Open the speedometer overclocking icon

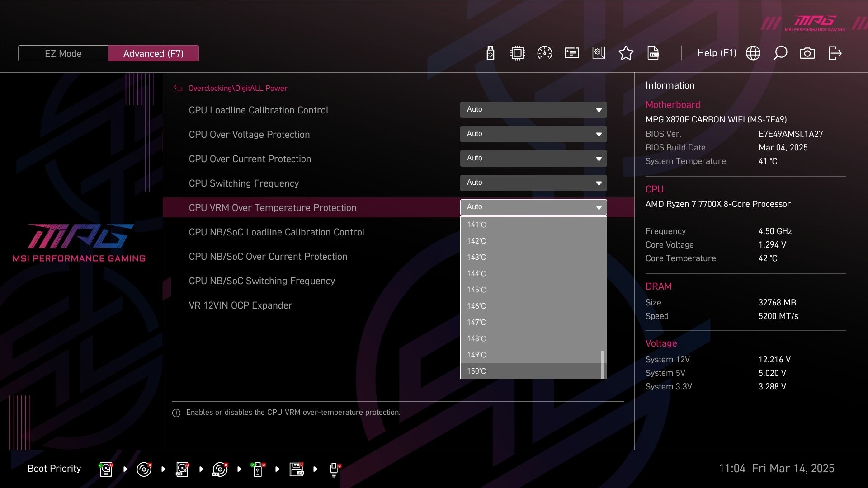[544, 53]
